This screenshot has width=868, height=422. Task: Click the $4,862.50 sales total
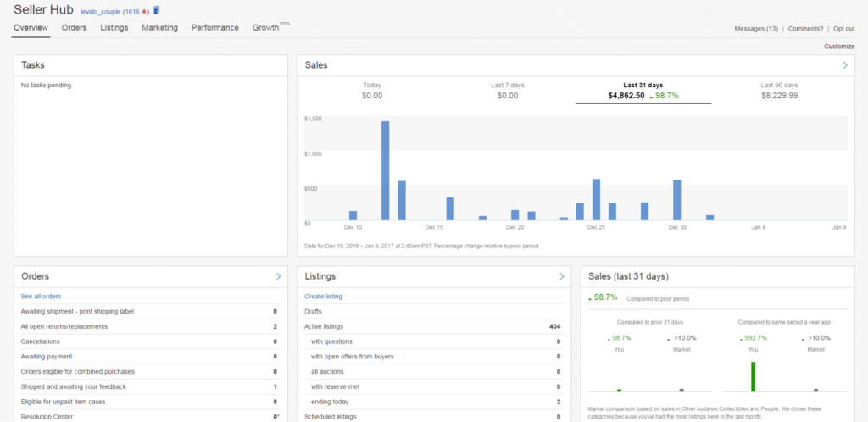point(626,96)
